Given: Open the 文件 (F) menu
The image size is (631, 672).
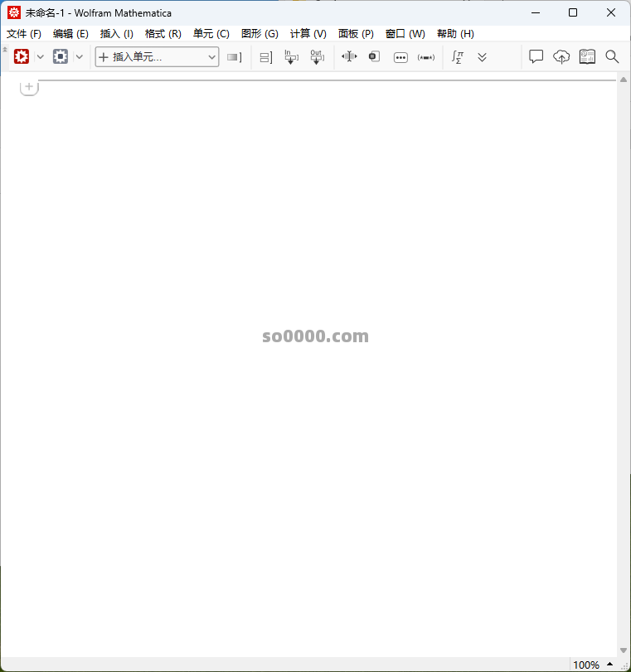Looking at the screenshot, I should tap(24, 34).
